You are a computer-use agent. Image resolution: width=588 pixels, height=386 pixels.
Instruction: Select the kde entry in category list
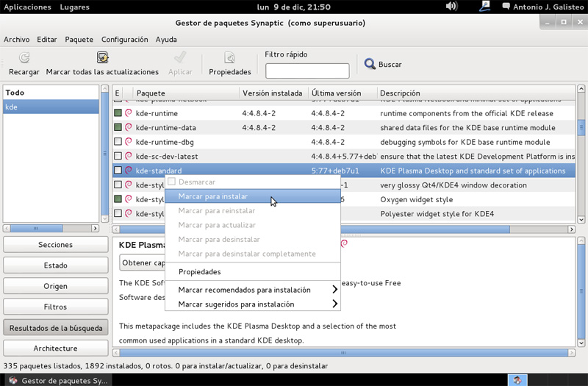coord(51,107)
